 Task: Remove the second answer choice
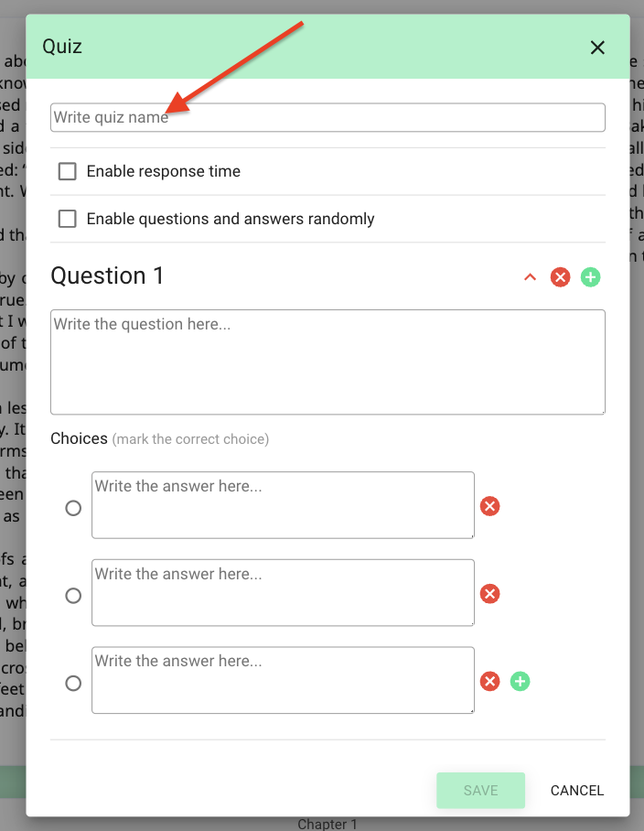pos(490,594)
